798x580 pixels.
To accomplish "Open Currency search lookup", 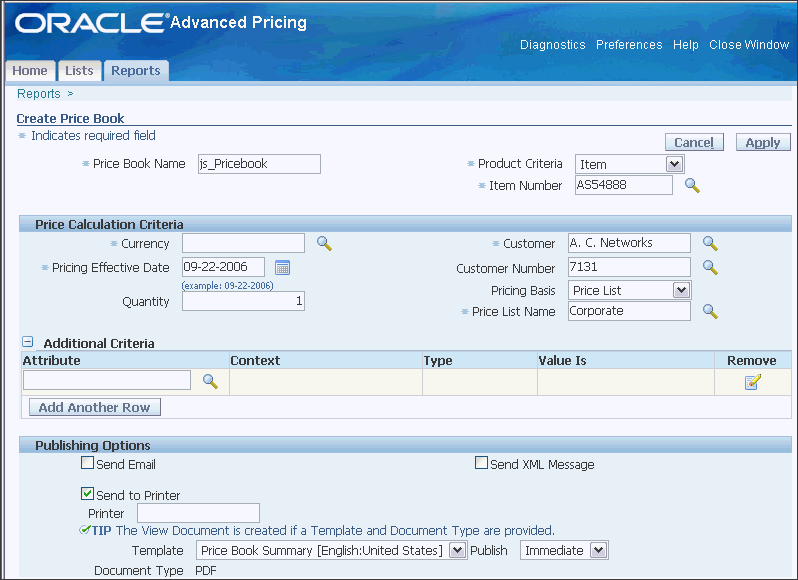I will pos(324,243).
